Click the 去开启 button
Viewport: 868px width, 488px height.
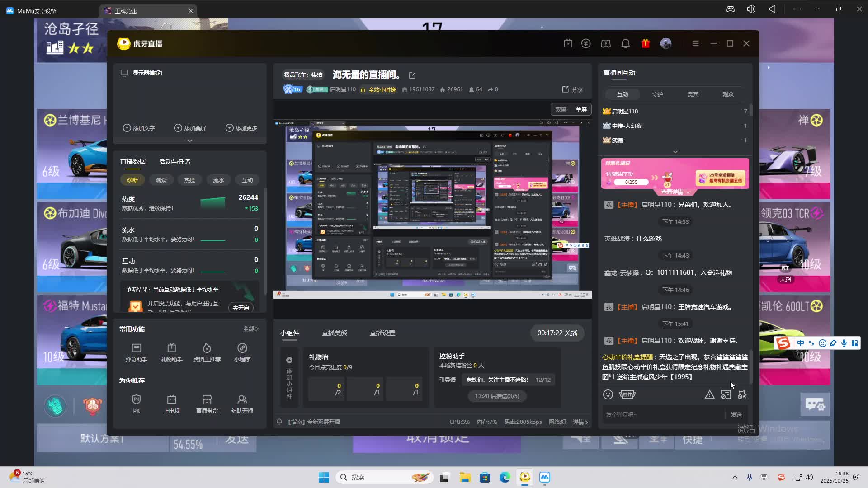(241, 308)
